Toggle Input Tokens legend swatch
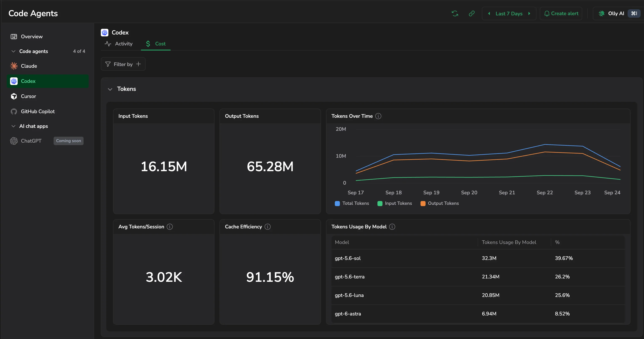The image size is (644, 339). click(380, 204)
